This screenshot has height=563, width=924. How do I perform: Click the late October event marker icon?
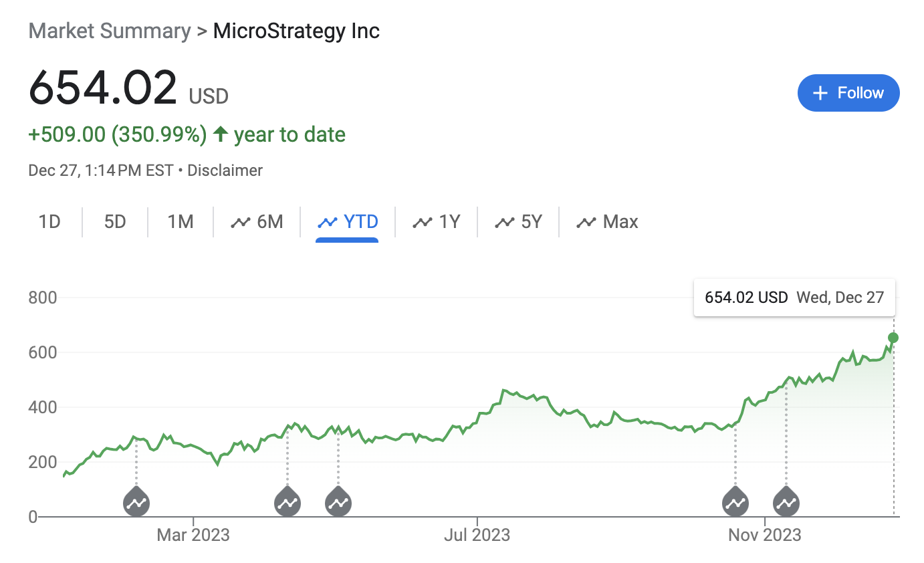pyautogui.click(x=735, y=503)
